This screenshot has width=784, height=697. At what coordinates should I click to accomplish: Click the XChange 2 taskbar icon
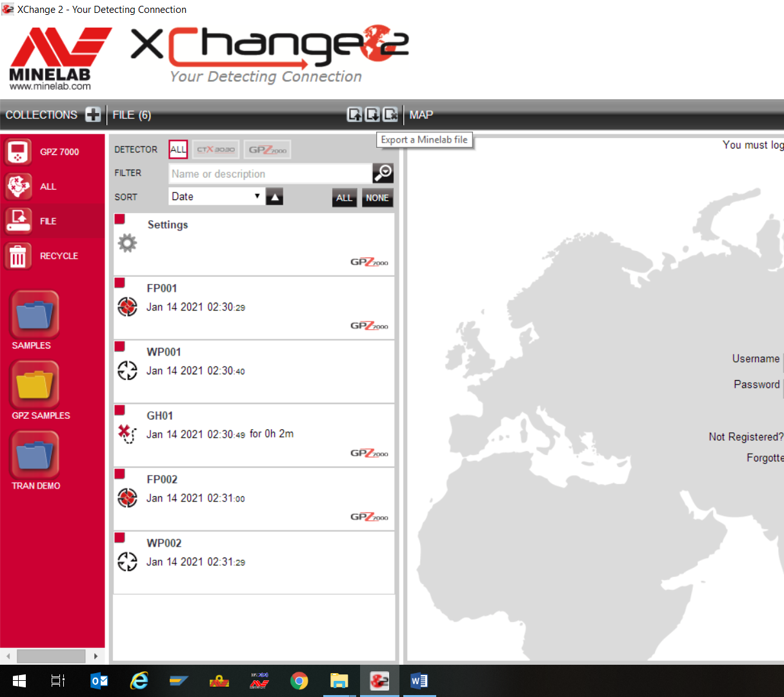click(379, 681)
